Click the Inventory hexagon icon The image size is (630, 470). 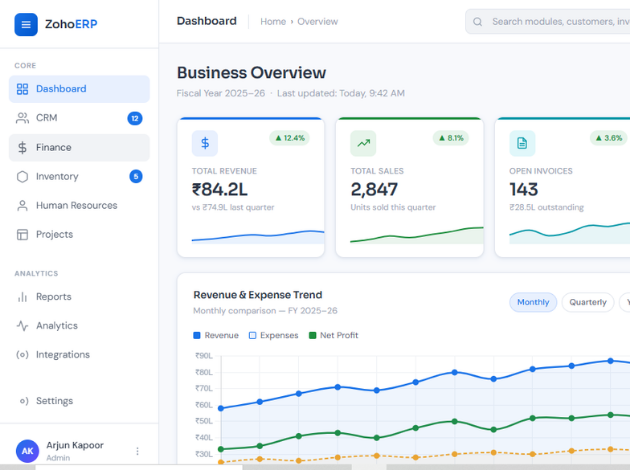coord(22,177)
